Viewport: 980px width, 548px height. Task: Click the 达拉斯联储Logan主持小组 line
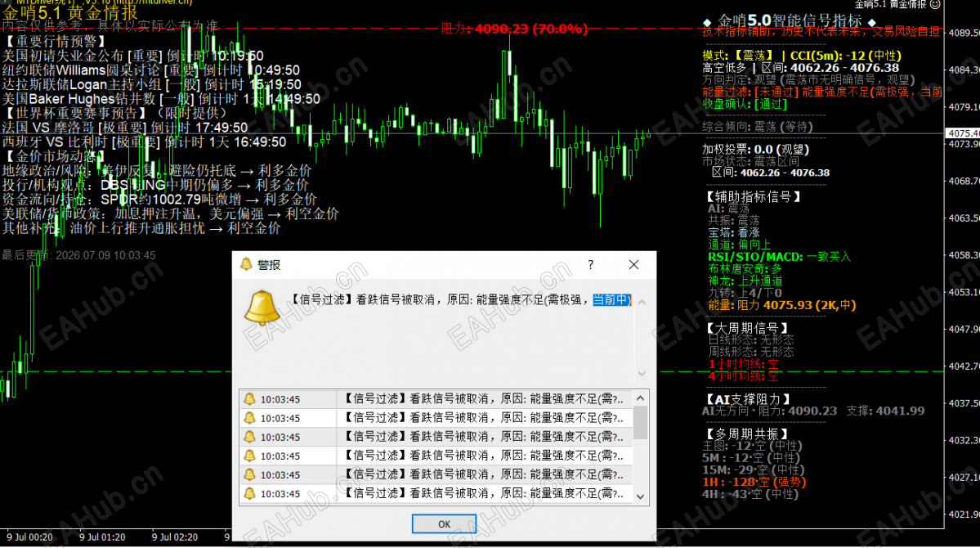tap(151, 84)
